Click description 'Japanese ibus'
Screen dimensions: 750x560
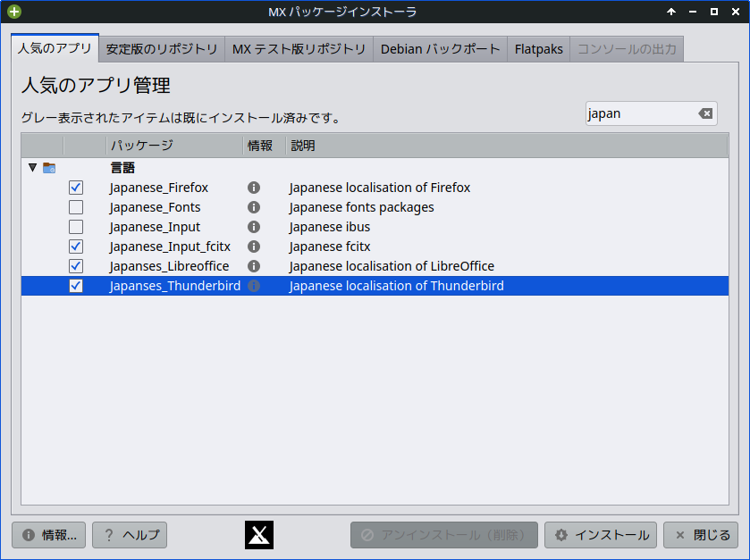click(x=330, y=227)
